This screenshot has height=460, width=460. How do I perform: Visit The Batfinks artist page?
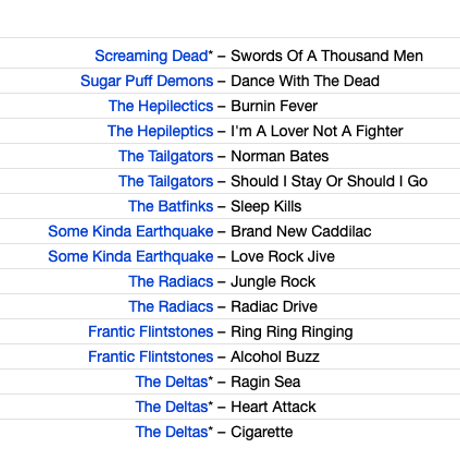coord(171,206)
